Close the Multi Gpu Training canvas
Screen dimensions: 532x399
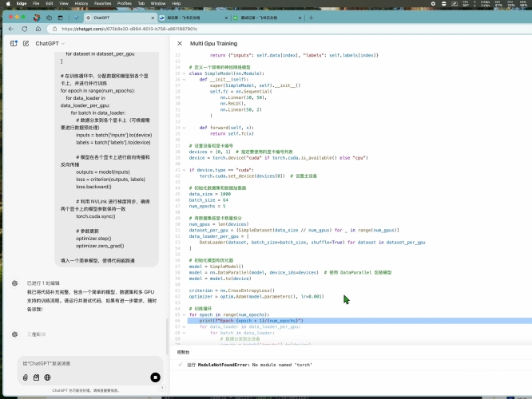(180, 43)
